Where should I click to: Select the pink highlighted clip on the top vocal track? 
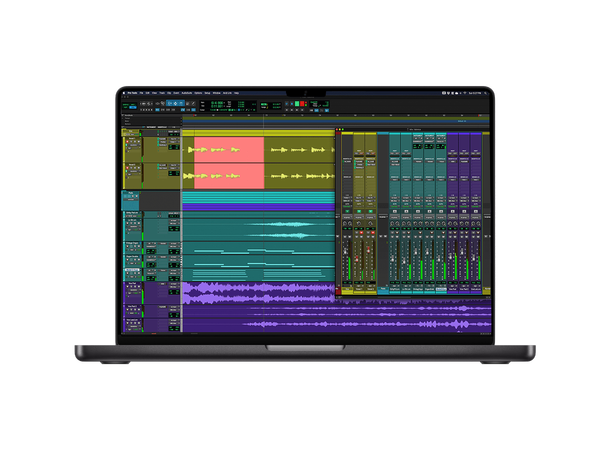[x=229, y=150]
